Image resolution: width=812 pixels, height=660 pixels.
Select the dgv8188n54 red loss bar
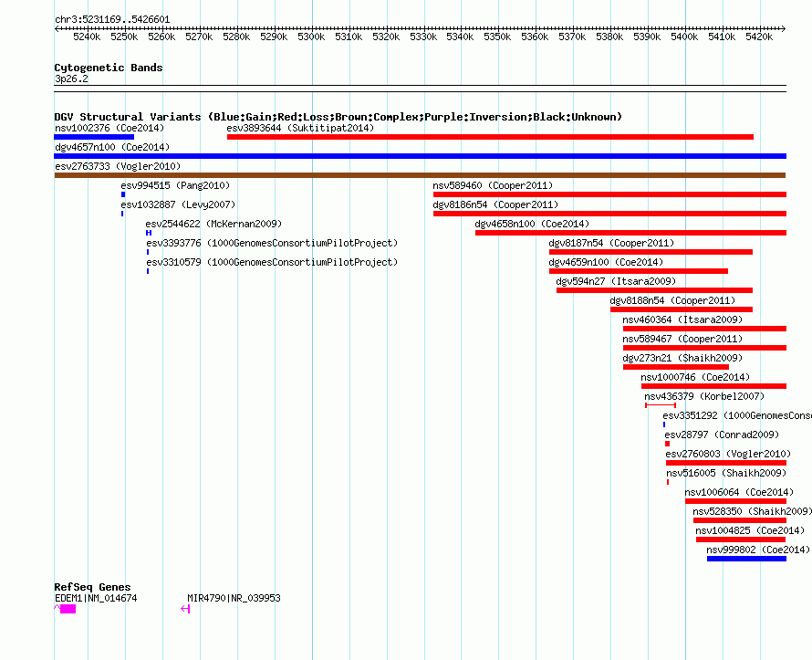tap(682, 309)
